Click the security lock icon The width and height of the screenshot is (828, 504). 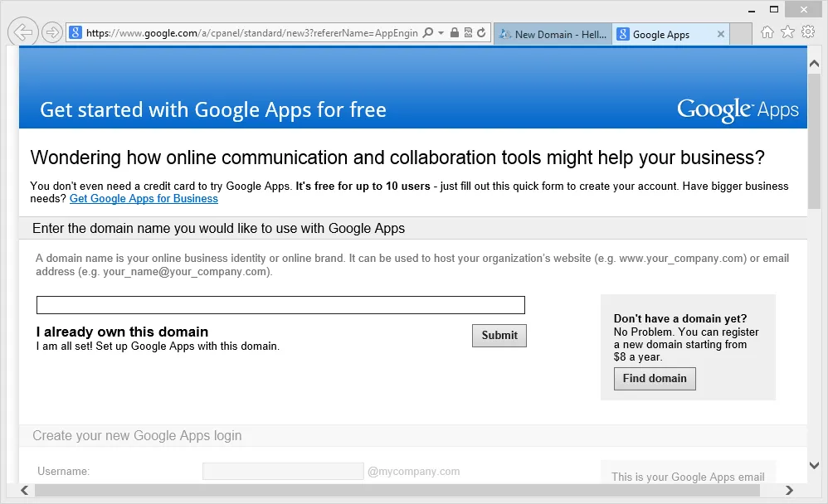tap(454, 32)
